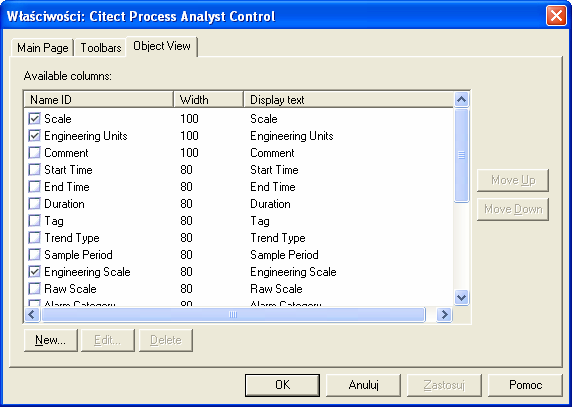Select the Tag row name
The height and width of the screenshot is (407, 573).
click(54, 221)
